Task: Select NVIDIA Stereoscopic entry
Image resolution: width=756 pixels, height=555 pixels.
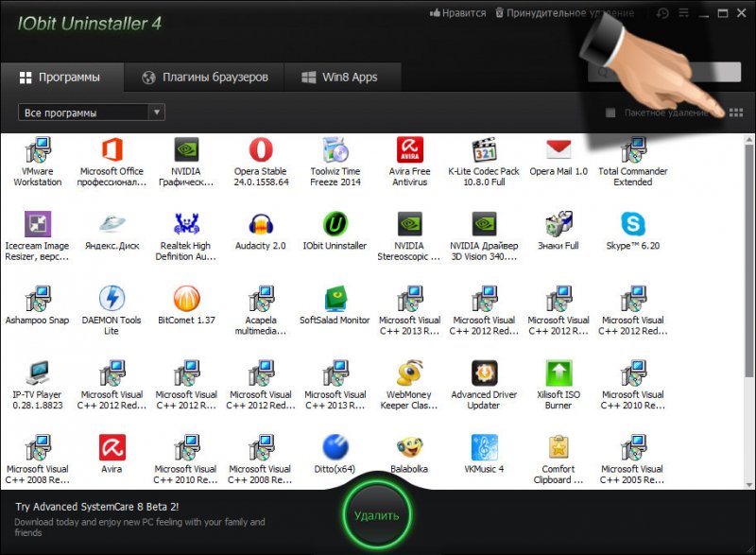Action: (x=410, y=236)
